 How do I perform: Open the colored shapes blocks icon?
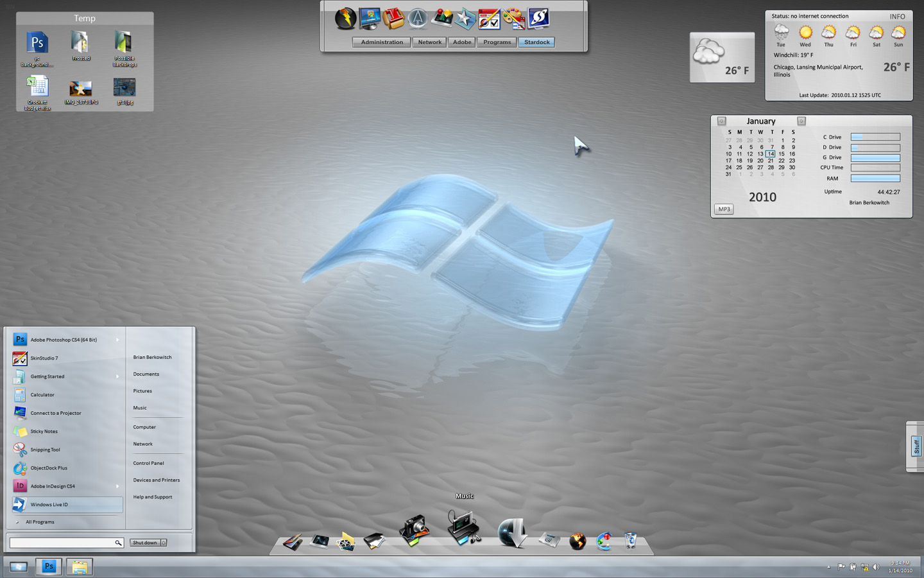click(441, 19)
